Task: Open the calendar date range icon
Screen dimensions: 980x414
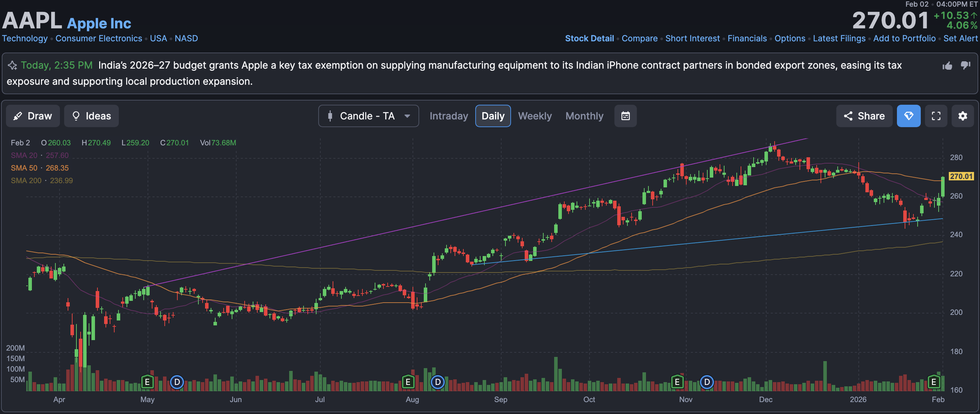Action: (625, 116)
